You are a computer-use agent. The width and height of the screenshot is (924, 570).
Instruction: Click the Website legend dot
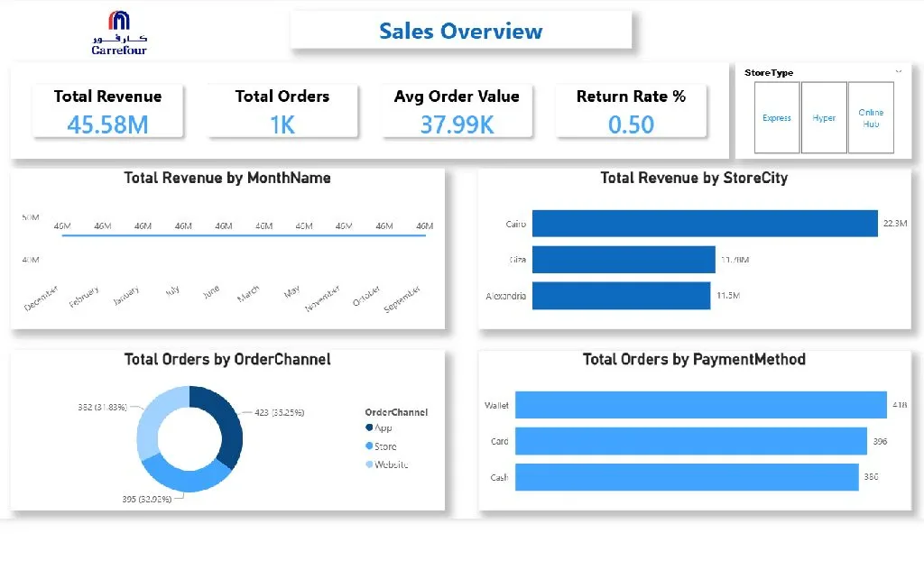click(369, 464)
